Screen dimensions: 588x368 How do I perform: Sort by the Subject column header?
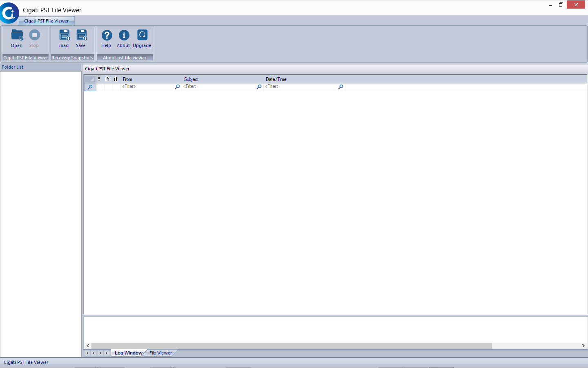pyautogui.click(x=223, y=79)
